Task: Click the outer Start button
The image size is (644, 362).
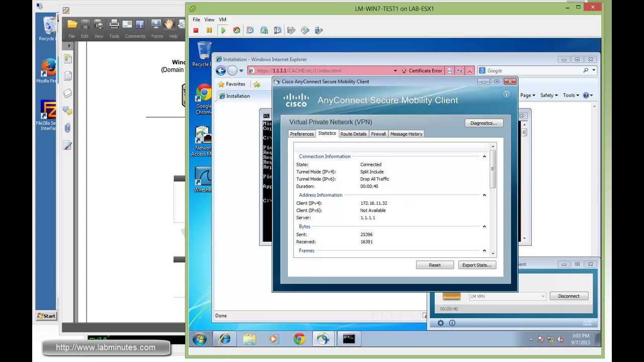Action: pos(46,316)
